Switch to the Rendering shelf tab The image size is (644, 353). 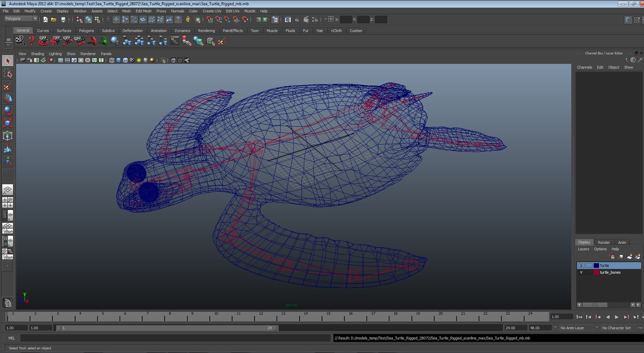click(x=206, y=31)
